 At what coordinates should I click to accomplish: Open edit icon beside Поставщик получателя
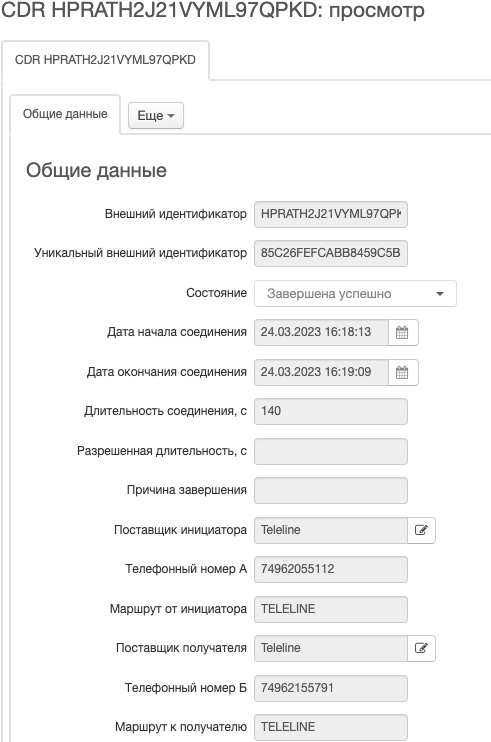pos(421,648)
